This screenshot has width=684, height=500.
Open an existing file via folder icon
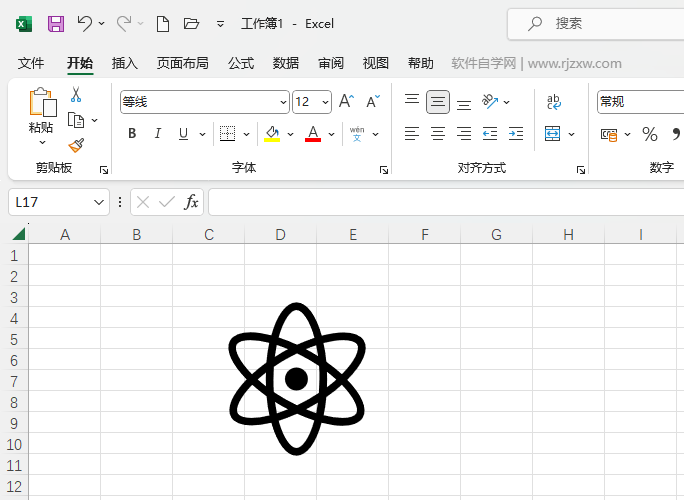tap(191, 24)
